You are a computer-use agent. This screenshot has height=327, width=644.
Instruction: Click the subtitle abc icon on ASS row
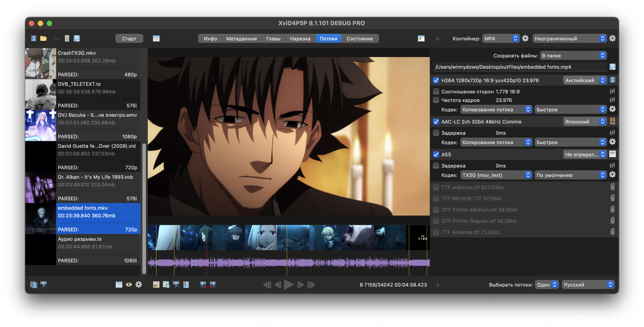tap(612, 154)
